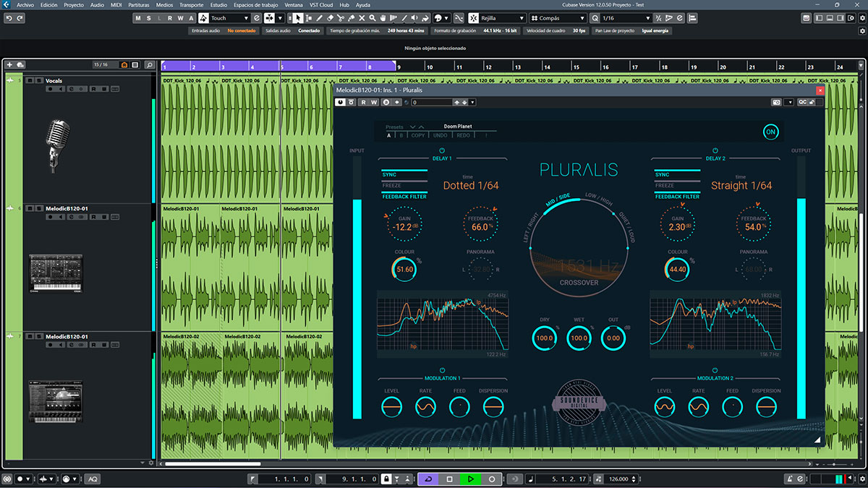This screenshot has width=868, height=488.
Task: Toggle global Read automation R button
Action: coord(170,18)
